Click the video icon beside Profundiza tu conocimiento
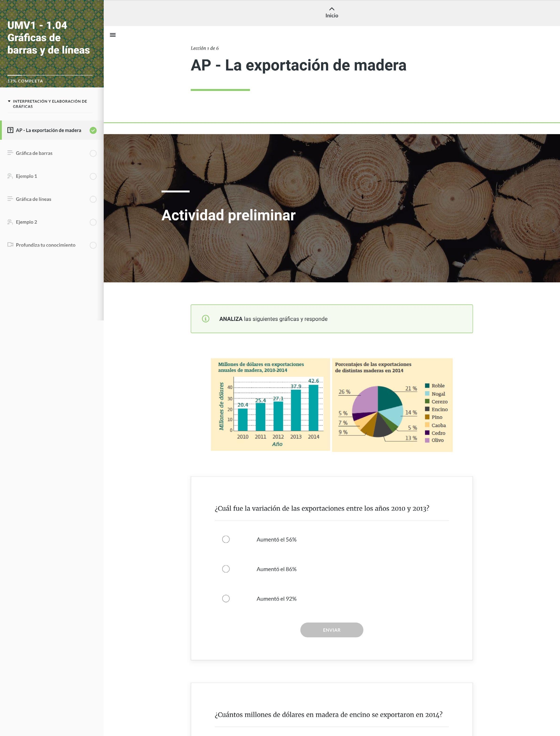Screen dimensions: 560x736 pyautogui.click(x=10, y=245)
